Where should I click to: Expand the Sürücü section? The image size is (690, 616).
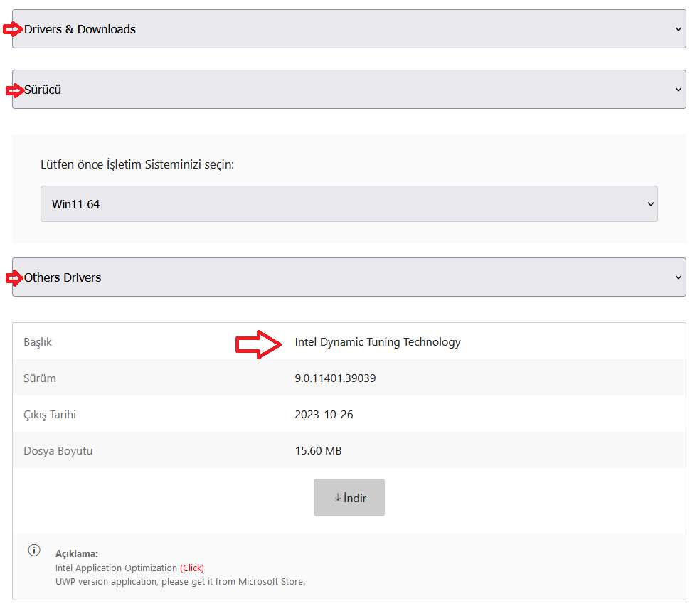(x=349, y=90)
